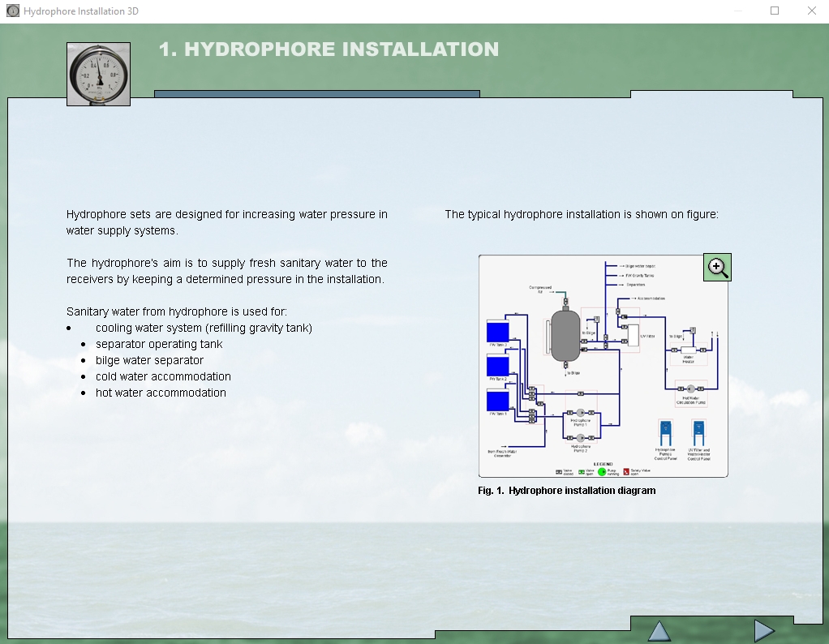Click 'Sanitary water from hydrophore is used for:'
This screenshot has height=644, width=829.
pyautogui.click(x=177, y=311)
